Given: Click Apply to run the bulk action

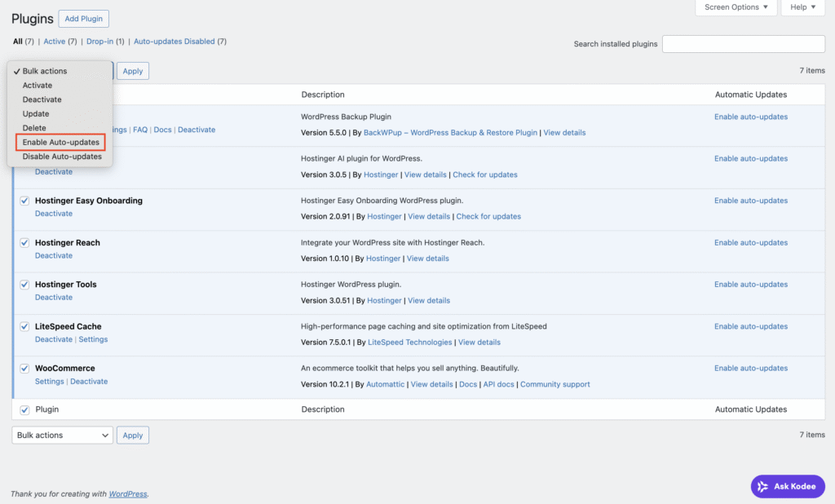Looking at the screenshot, I should tap(132, 71).
